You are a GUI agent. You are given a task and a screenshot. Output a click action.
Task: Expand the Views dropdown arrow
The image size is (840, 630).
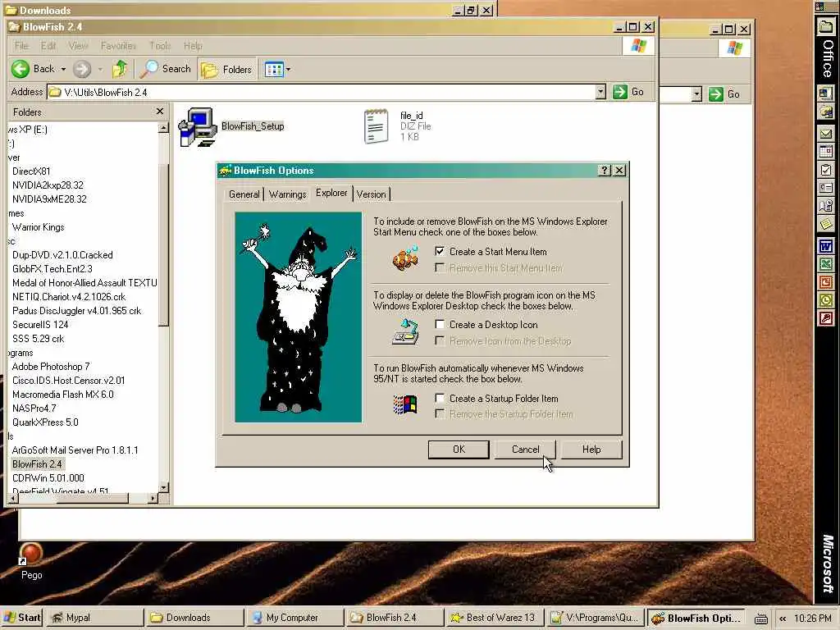[288, 69]
